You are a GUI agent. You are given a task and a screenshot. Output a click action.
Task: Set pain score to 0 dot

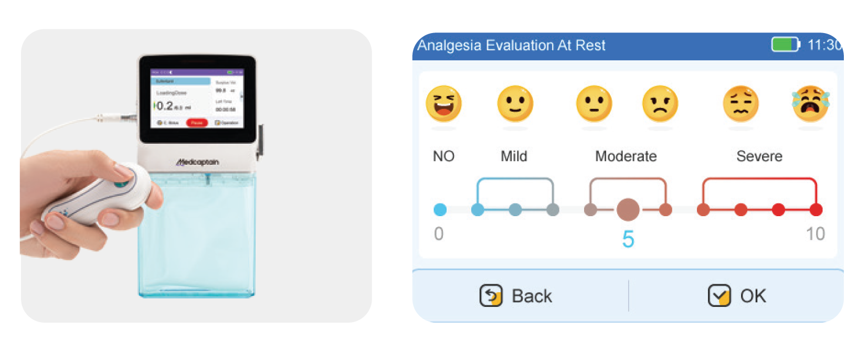tap(440, 210)
